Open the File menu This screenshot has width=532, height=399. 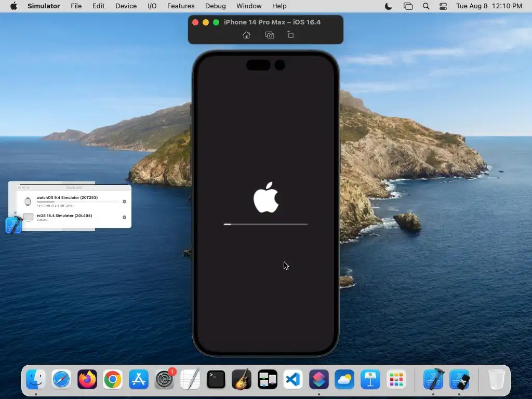76,6
